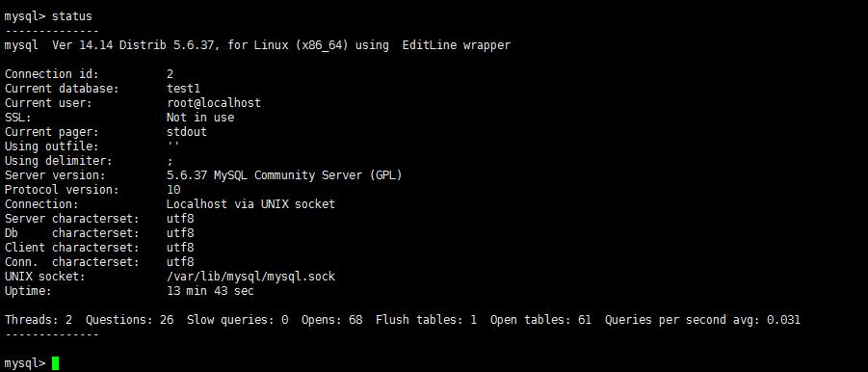
Task: Click the version line 'Ver 14.14 Distrib 5.6.37'
Action: [133, 45]
